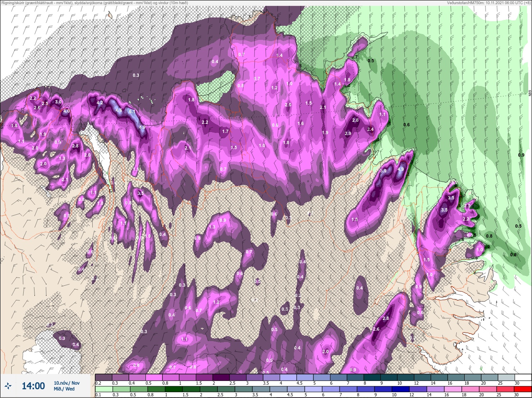532x398 pixels.
Task: Click the 14:00 forecast time display
Action: pyautogui.click(x=33, y=386)
